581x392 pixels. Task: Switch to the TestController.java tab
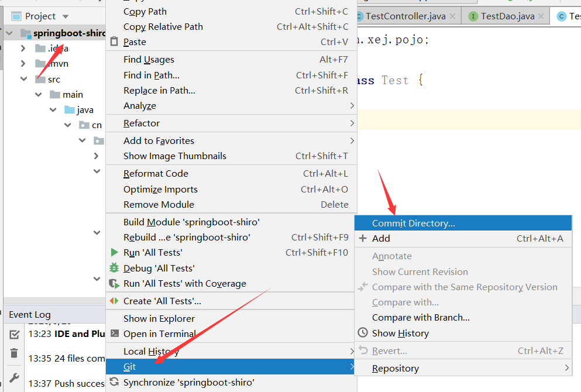tap(405, 16)
